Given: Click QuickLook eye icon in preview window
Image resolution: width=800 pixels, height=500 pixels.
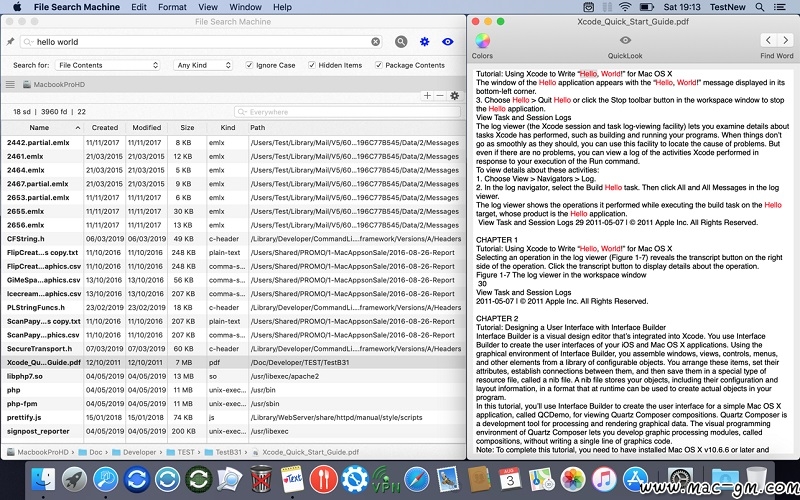Looking at the screenshot, I should pyautogui.click(x=625, y=40).
